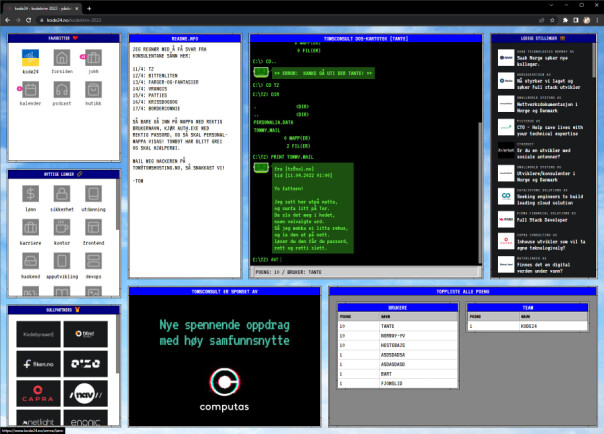Open the butikk shopping bag icon
This screenshot has height=434, width=604.
[93, 90]
